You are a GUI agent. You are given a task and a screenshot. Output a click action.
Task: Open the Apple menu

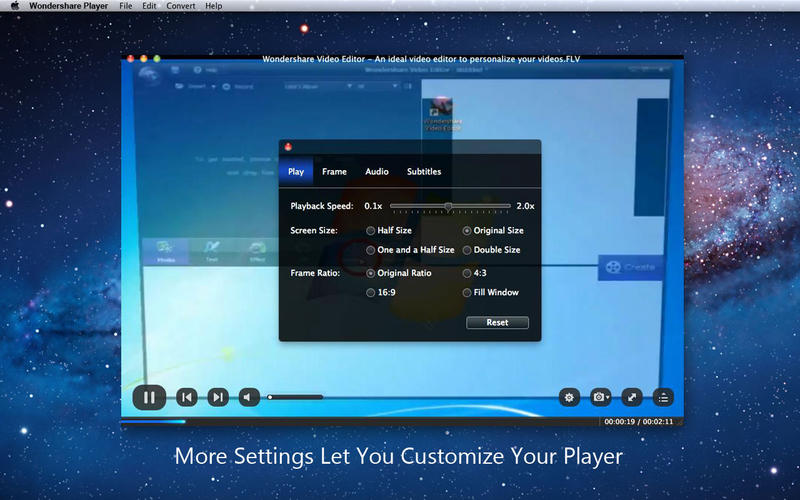pyautogui.click(x=15, y=6)
